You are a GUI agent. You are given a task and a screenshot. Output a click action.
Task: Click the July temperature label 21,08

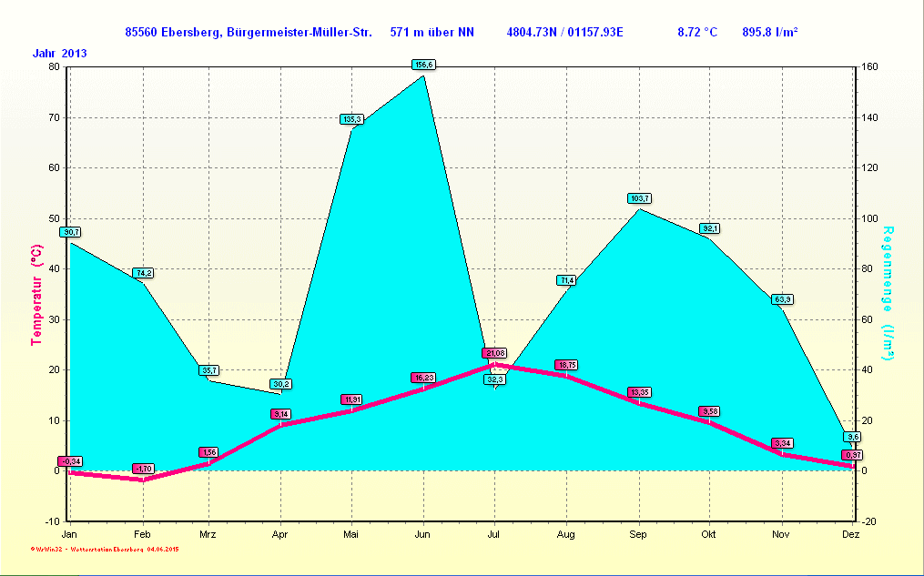(494, 353)
